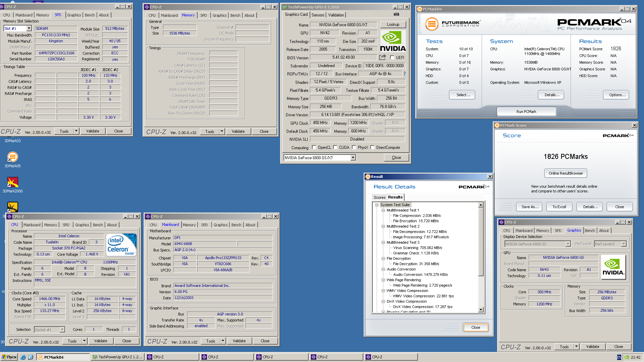Image resolution: width=644 pixels, height=362 pixels.
Task: Click the NVIDIA logo in GPU-Z
Action: coord(393,41)
